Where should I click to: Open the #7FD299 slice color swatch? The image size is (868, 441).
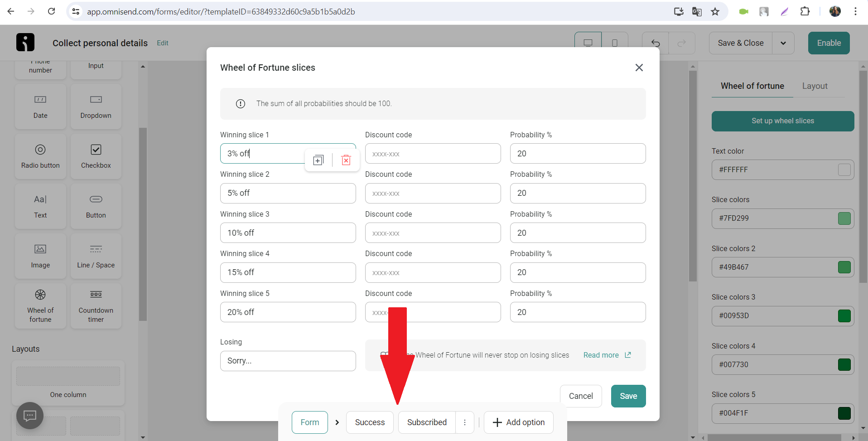(844, 218)
